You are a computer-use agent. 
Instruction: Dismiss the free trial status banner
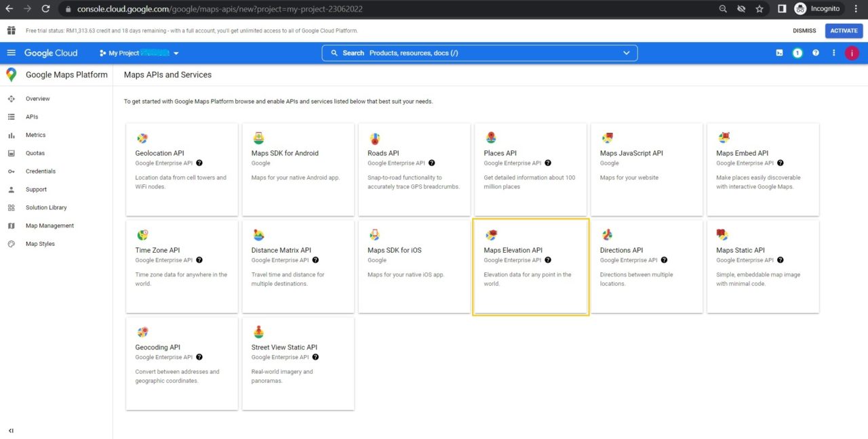(804, 30)
